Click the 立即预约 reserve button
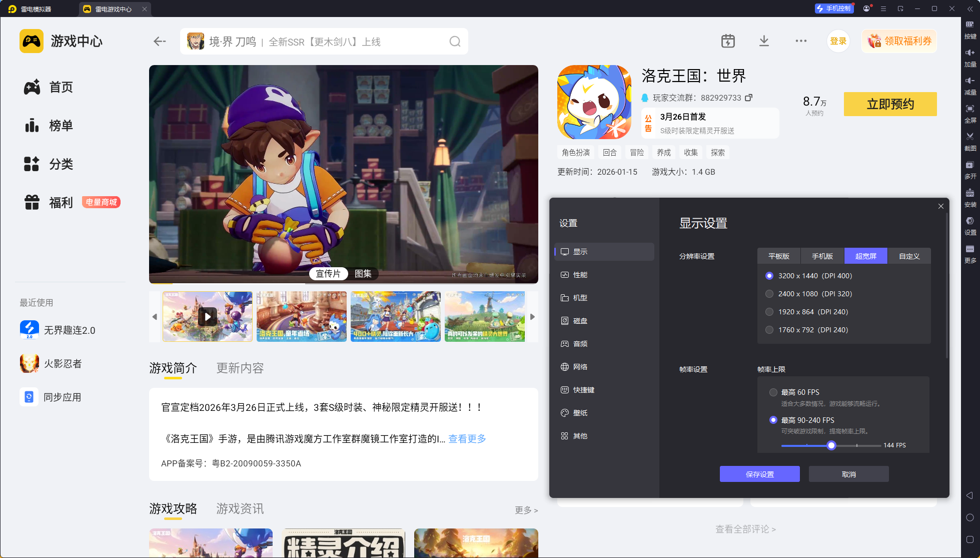 (890, 104)
